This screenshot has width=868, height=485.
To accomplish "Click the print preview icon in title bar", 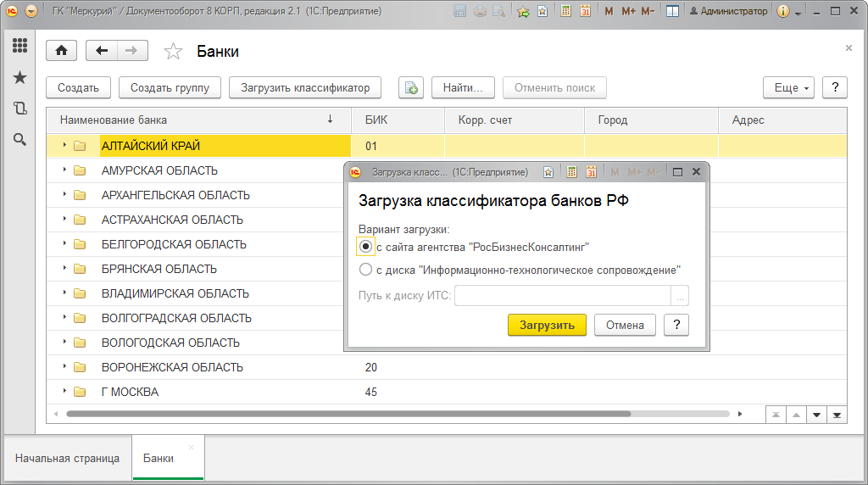I will (499, 11).
